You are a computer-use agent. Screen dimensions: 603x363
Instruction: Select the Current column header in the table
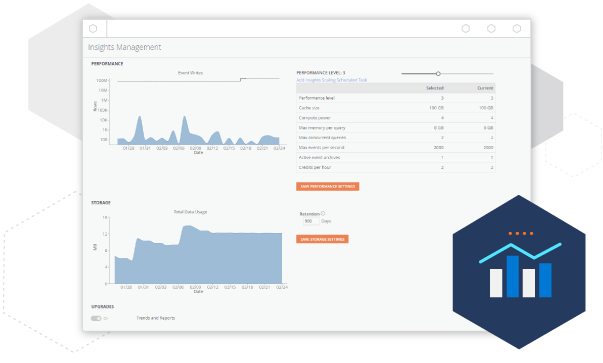coord(485,88)
